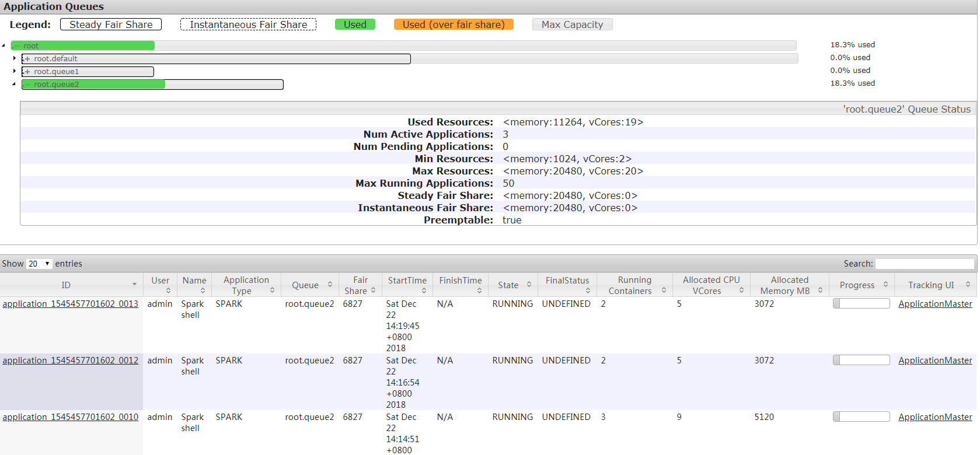Select the root.queue2 queue bar

(x=152, y=84)
